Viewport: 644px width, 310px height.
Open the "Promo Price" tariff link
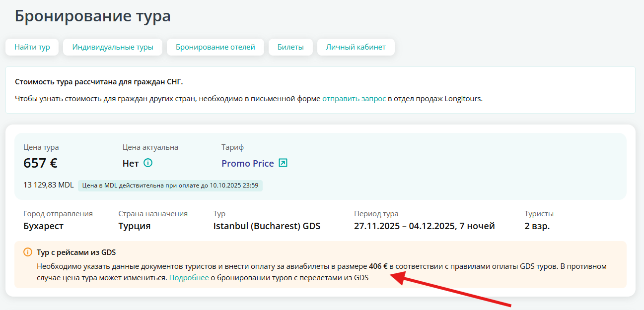(x=247, y=163)
